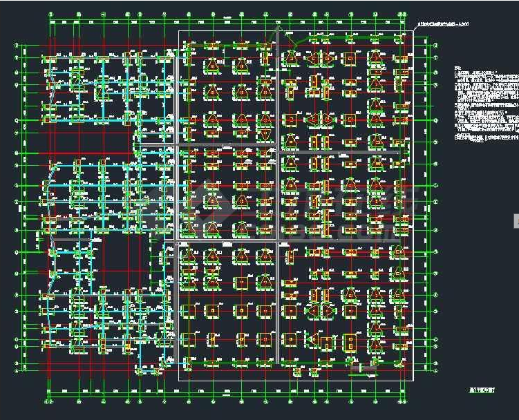519x420 pixels.
Task: Click the topmost axis bubble on right side
Action: (x=435, y=46)
